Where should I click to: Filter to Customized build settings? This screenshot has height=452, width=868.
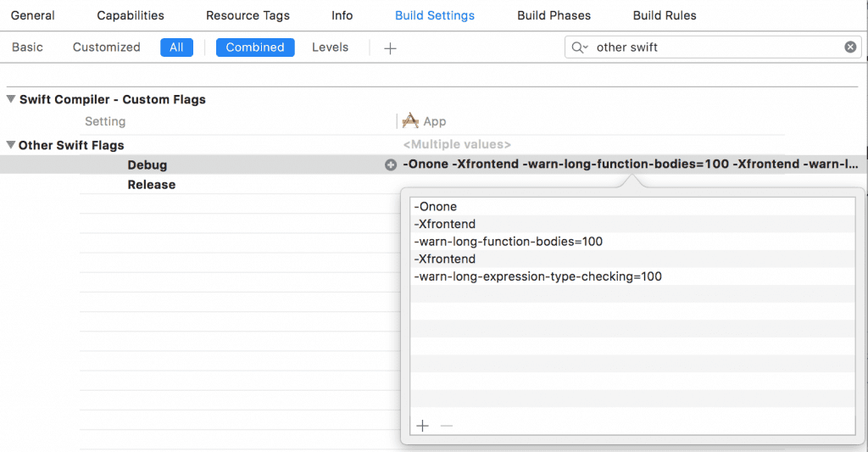point(106,47)
